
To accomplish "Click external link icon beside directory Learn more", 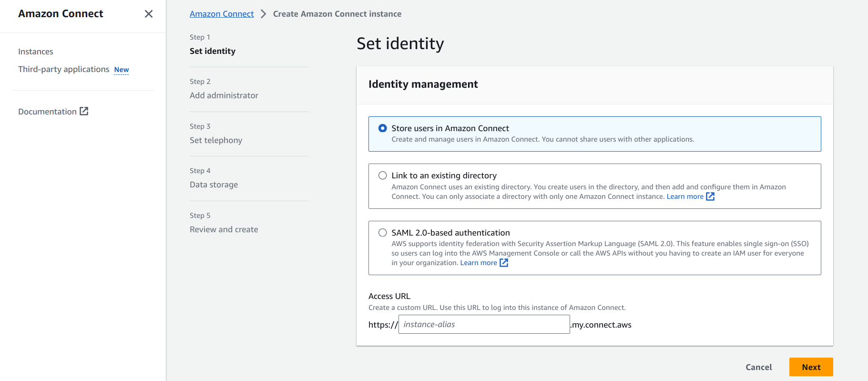I will (710, 196).
